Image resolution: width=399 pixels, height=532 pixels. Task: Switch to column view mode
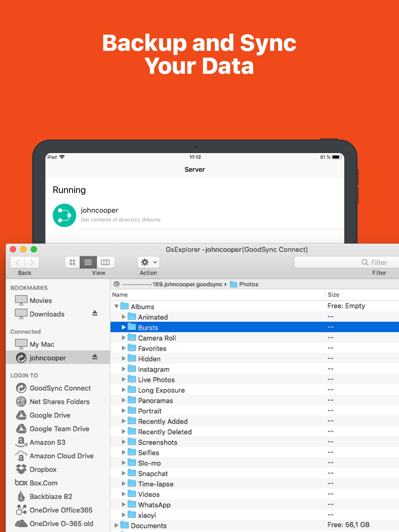(105, 262)
